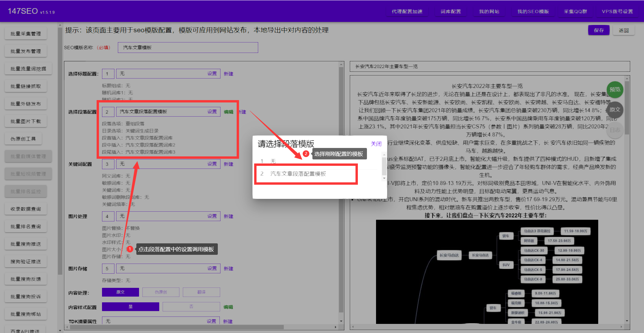This screenshot has width=644, height=333.
Task: Click the SEO模版名称 input field
Action: [x=188, y=48]
